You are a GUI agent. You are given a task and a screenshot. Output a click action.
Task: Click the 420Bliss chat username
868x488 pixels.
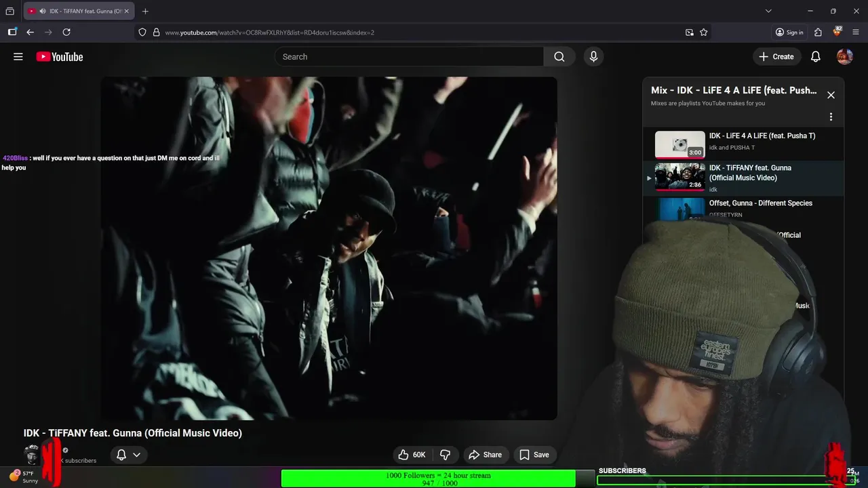pos(15,158)
